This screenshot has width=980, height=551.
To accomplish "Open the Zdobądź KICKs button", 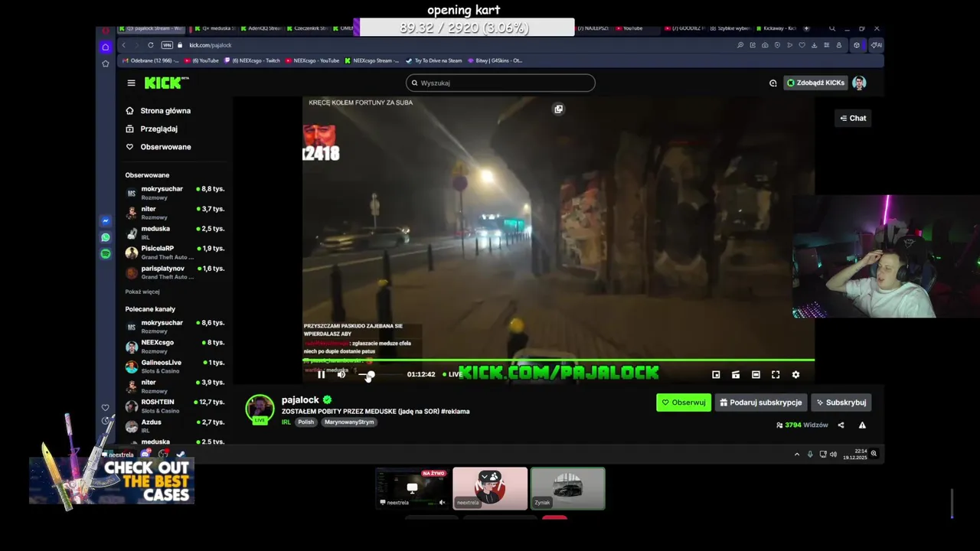I will pos(816,83).
